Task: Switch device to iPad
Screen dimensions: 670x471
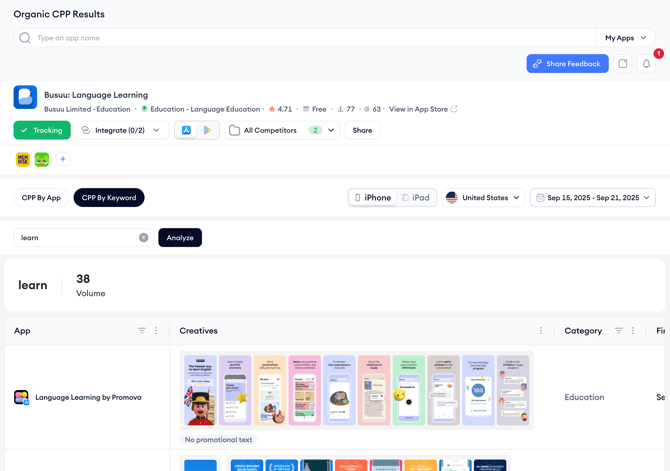Action: tap(416, 198)
